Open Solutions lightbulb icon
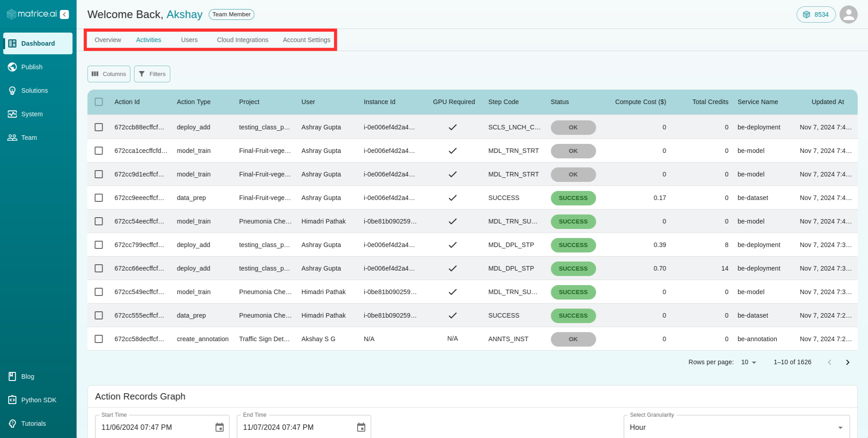The image size is (868, 438). tap(12, 90)
